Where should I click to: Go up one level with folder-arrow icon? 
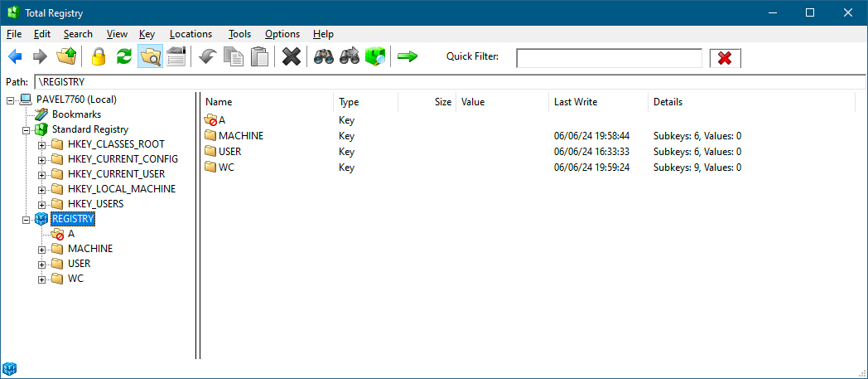(66, 56)
